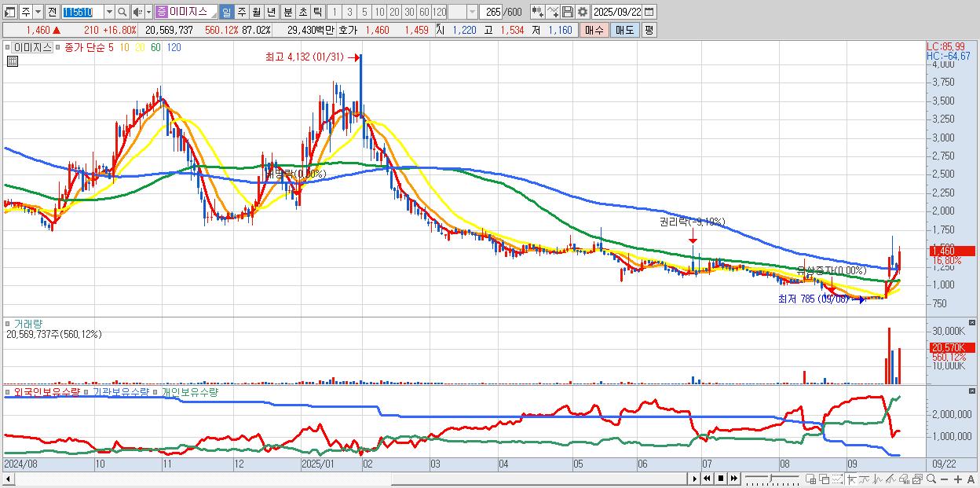Click the magnifier zoom icon at bottom right
The width and height of the screenshot is (980, 488).
tap(931, 479)
